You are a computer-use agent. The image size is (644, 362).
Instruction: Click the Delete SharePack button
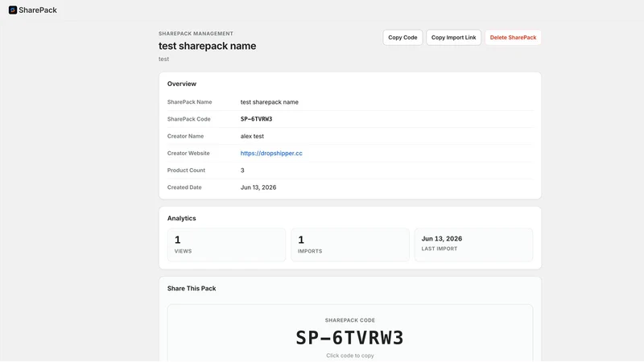[513, 37]
